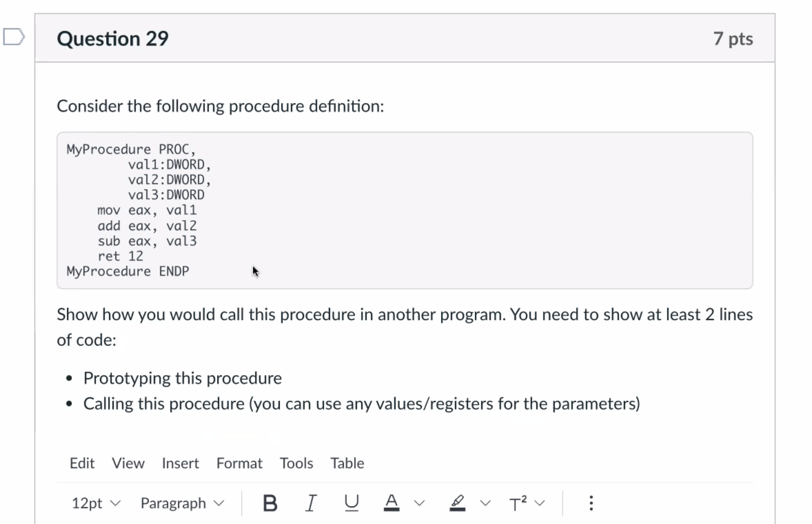Image resolution: width=812 pixels, height=524 pixels.
Task: Apply the current text color swatch
Action: 392,502
